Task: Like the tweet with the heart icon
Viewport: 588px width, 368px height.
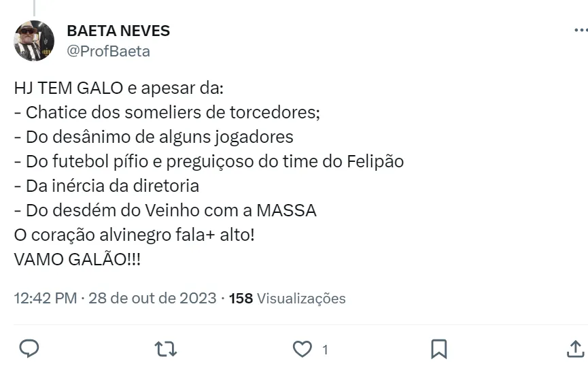Action: coord(301,350)
